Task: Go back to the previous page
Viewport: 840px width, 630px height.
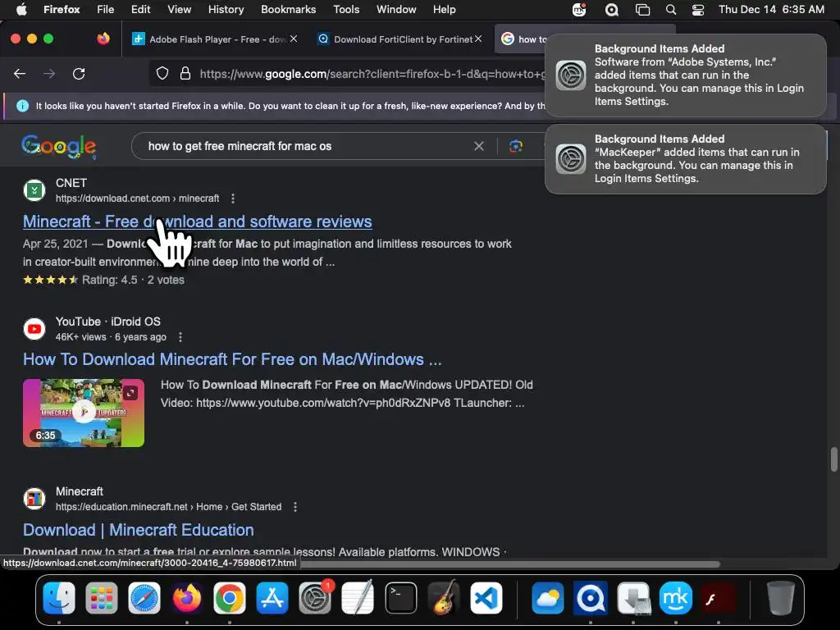Action: click(x=20, y=74)
